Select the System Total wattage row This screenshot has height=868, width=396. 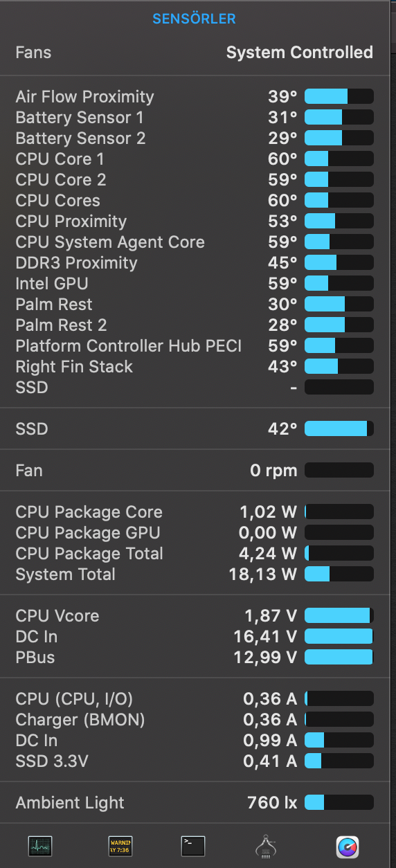click(198, 575)
